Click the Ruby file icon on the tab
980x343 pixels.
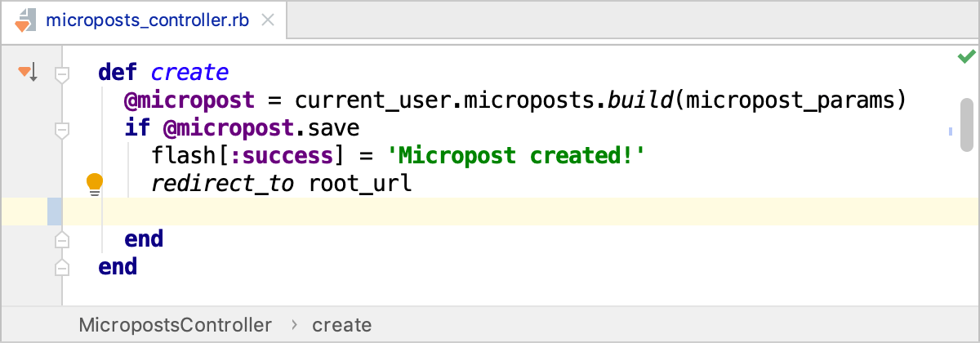(x=25, y=20)
